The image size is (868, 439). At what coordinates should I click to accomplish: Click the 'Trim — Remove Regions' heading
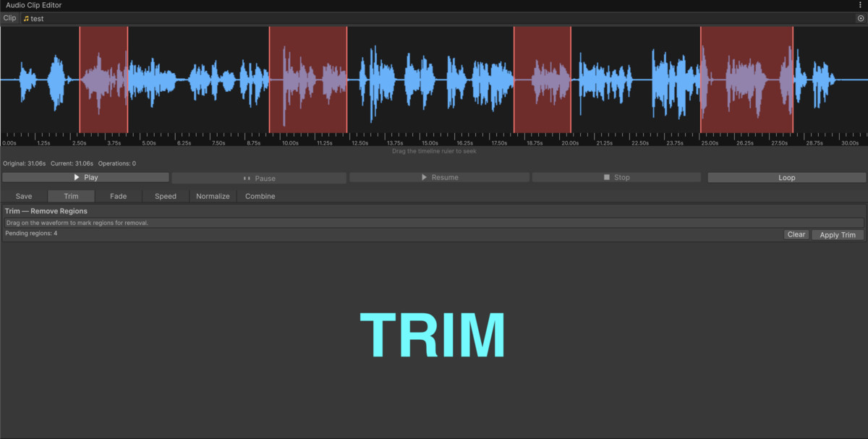46,211
